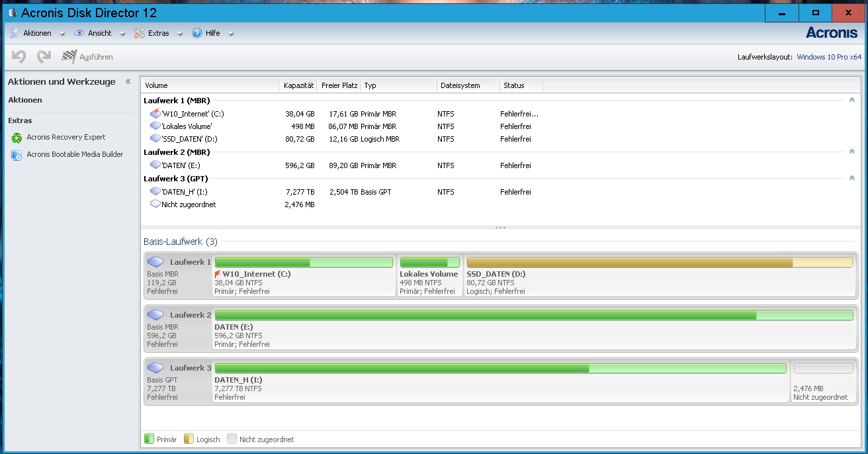Click the Logisch yellow legend swatch
Viewport: 868px width, 454px height.
pyautogui.click(x=189, y=439)
